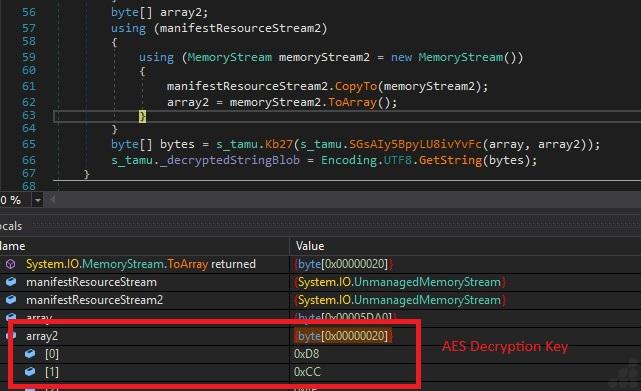Click line number 56 in the gutter
The width and height of the screenshot is (641, 391).
(29, 12)
